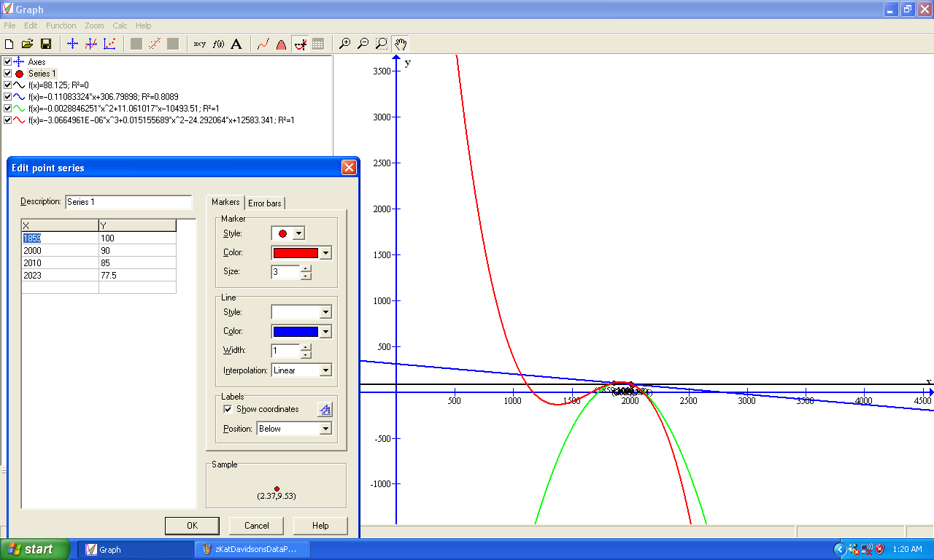Click the Description text field

128,202
